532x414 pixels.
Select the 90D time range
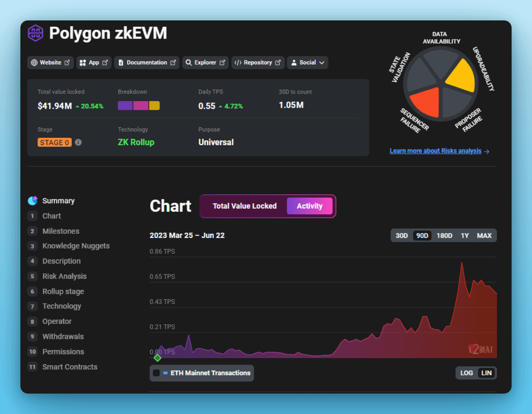(x=422, y=236)
